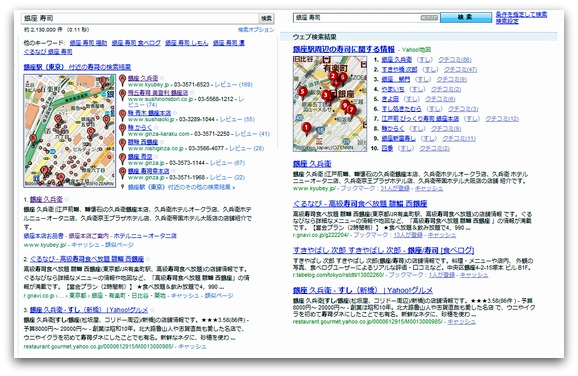Open the レビュー (28) link
The width and height of the screenshot is (578, 376).
coord(247,148)
